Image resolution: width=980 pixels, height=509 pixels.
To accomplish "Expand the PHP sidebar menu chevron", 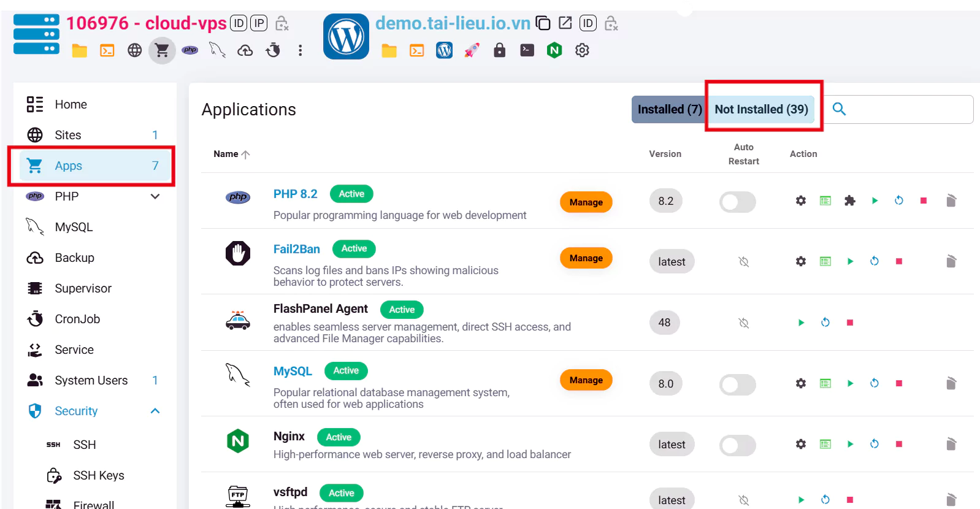I will coord(155,196).
